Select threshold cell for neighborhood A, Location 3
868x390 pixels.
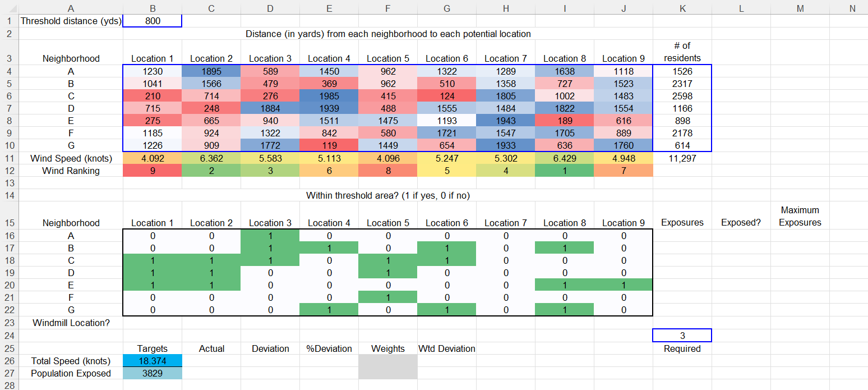[270, 235]
